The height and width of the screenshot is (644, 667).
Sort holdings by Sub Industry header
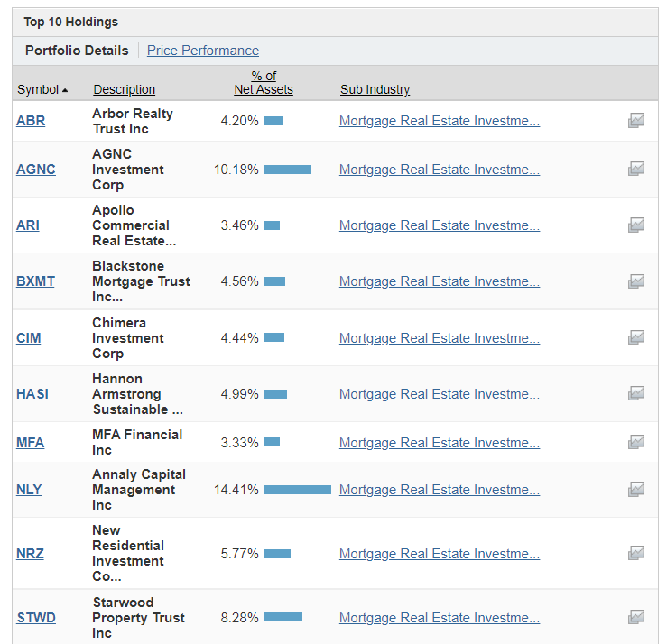coord(375,89)
